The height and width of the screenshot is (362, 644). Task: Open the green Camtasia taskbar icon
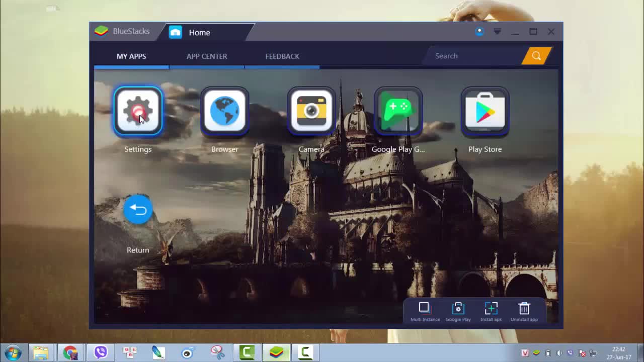point(247,352)
